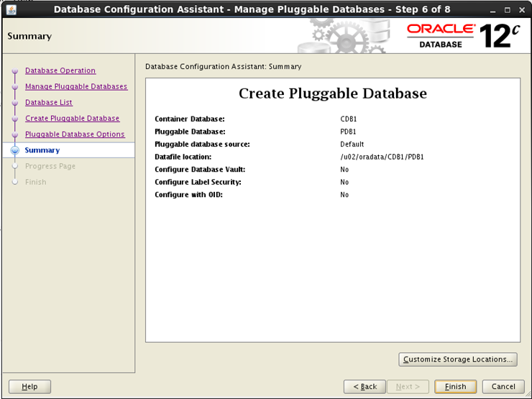Open the Database List step

tap(48, 103)
